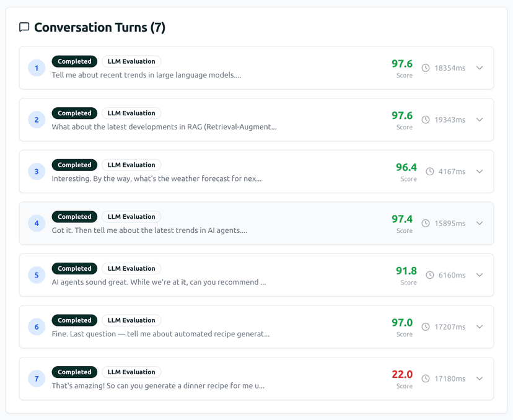The height and width of the screenshot is (420, 513).
Task: Expand turn 7 about the dinner recipe
Action: point(480,378)
